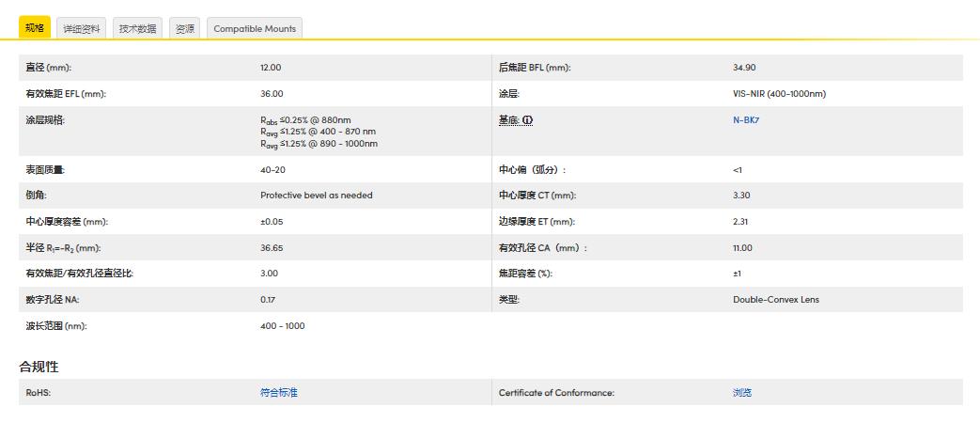Viewport: 980px width, 423px height.
Task: Click the 符合标准 RoHS link
Action: pyautogui.click(x=278, y=393)
